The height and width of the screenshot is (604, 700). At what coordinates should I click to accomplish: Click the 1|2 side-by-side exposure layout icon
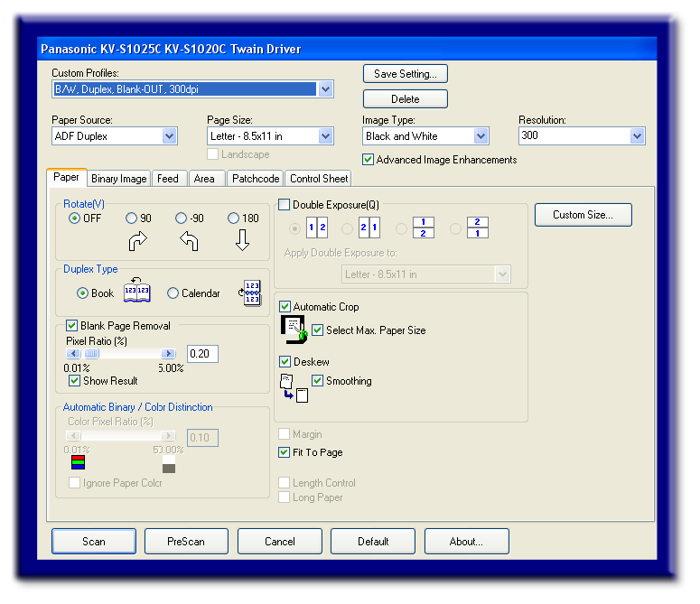pyautogui.click(x=317, y=228)
